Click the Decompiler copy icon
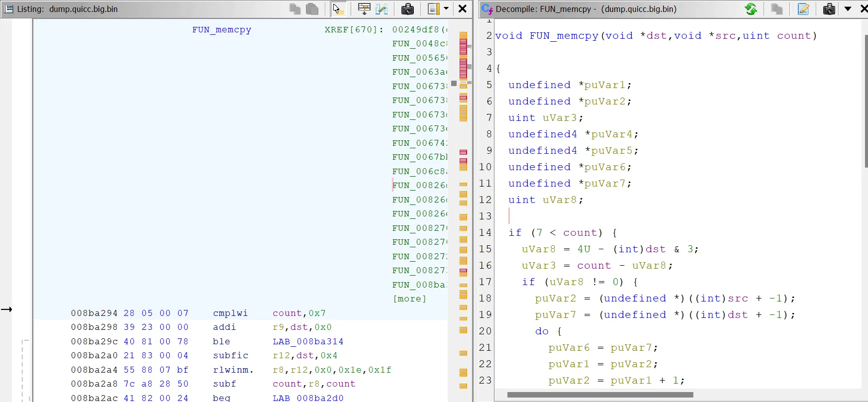868x402 pixels. (776, 9)
